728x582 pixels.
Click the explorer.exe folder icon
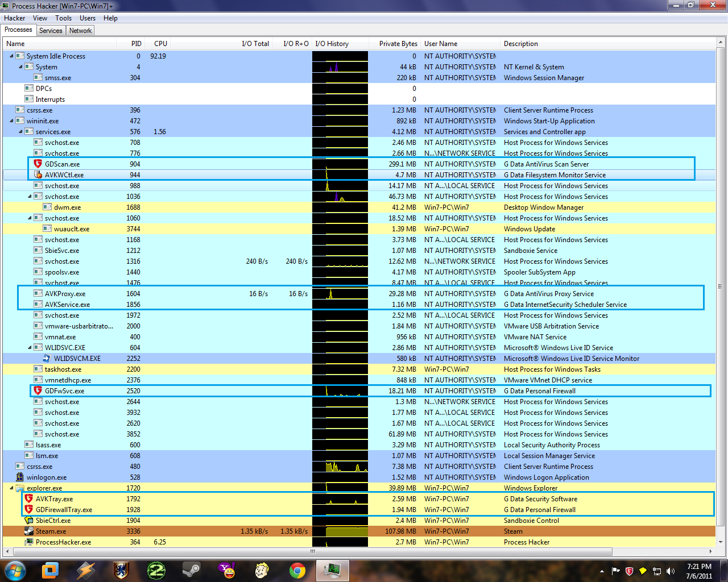click(20, 488)
